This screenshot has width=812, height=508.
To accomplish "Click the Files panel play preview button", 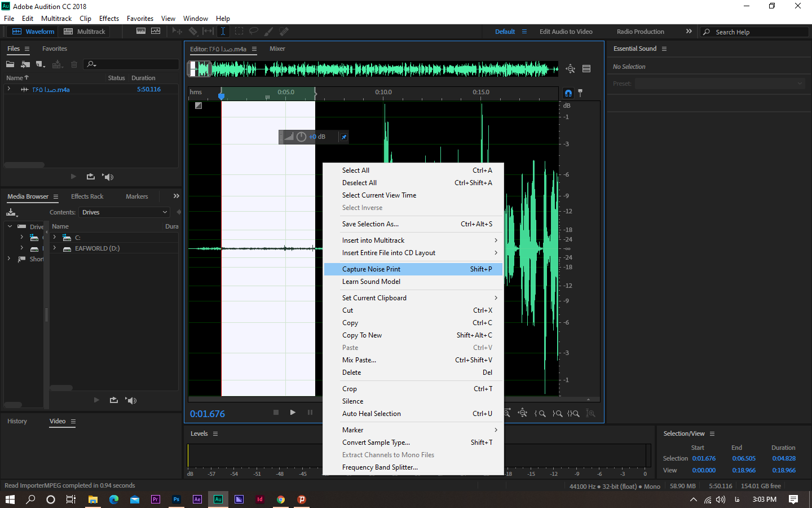I will [x=73, y=177].
